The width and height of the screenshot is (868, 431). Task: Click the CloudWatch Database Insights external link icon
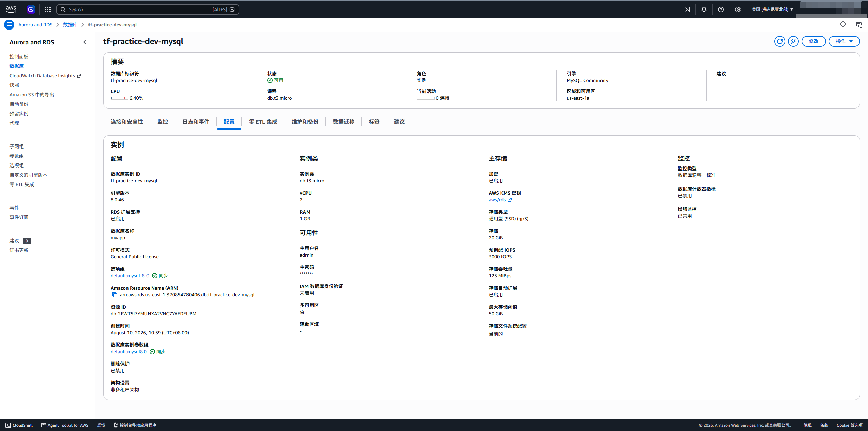79,76
